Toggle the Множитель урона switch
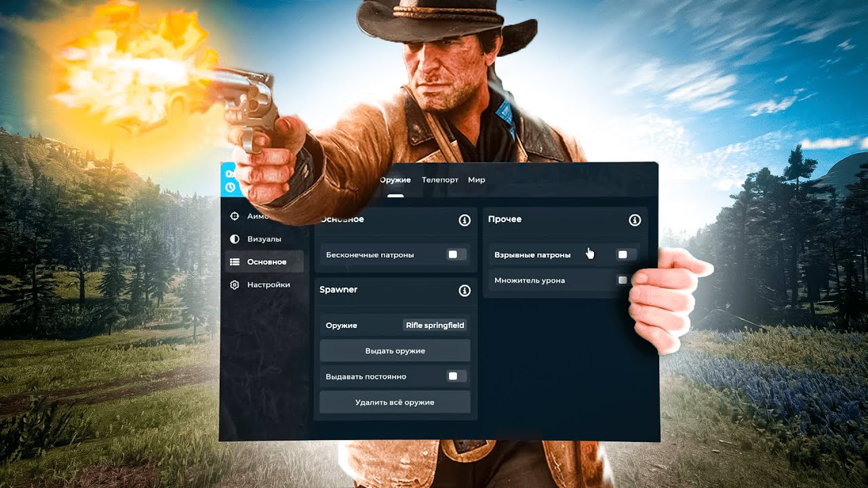This screenshot has width=868, height=488. (x=623, y=280)
